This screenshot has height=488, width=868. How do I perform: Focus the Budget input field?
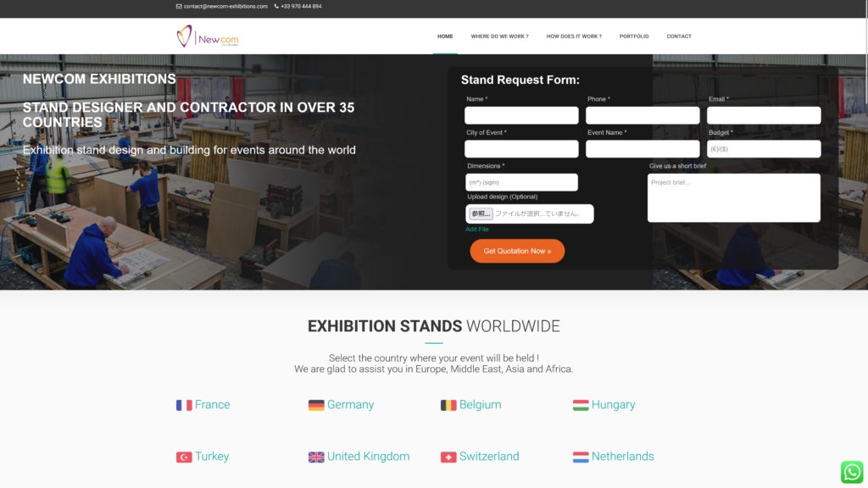764,149
